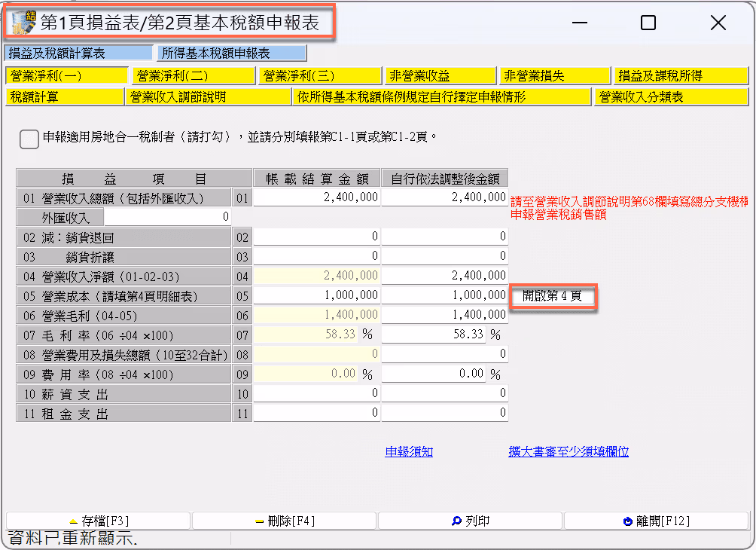Open the 稅額計算 tab

click(x=65, y=97)
